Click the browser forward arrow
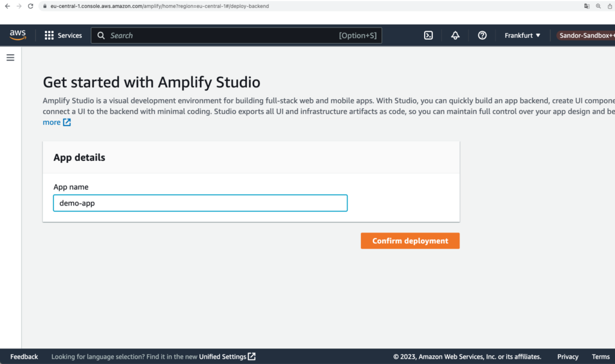 pyautogui.click(x=19, y=6)
